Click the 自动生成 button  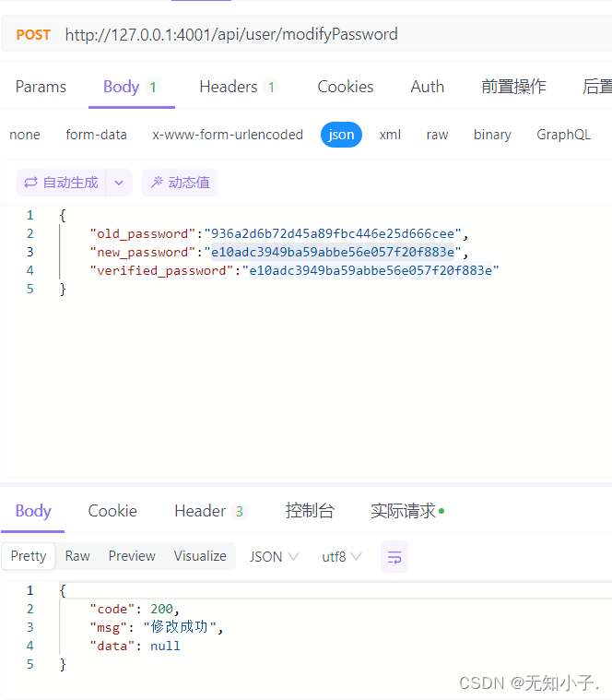(61, 183)
